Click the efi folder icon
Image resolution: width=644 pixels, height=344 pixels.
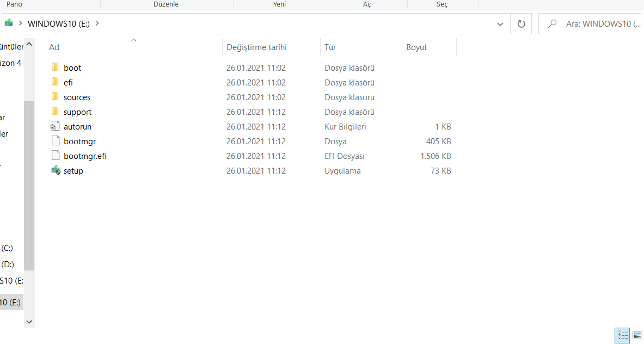[x=55, y=82]
